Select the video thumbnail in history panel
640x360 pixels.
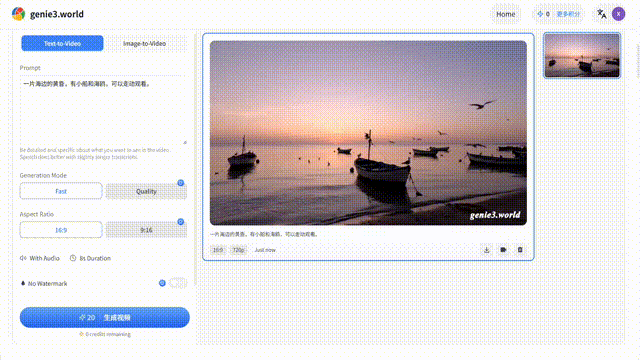pyautogui.click(x=582, y=56)
